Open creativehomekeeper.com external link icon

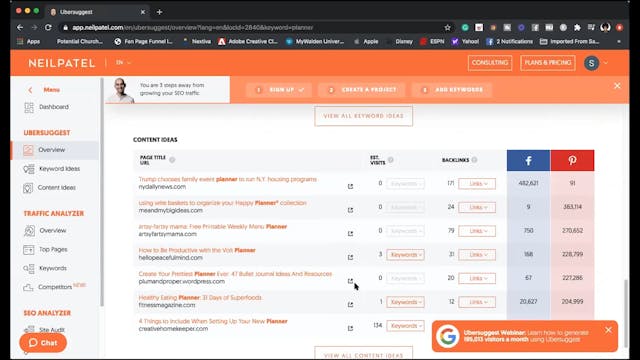coord(350,328)
